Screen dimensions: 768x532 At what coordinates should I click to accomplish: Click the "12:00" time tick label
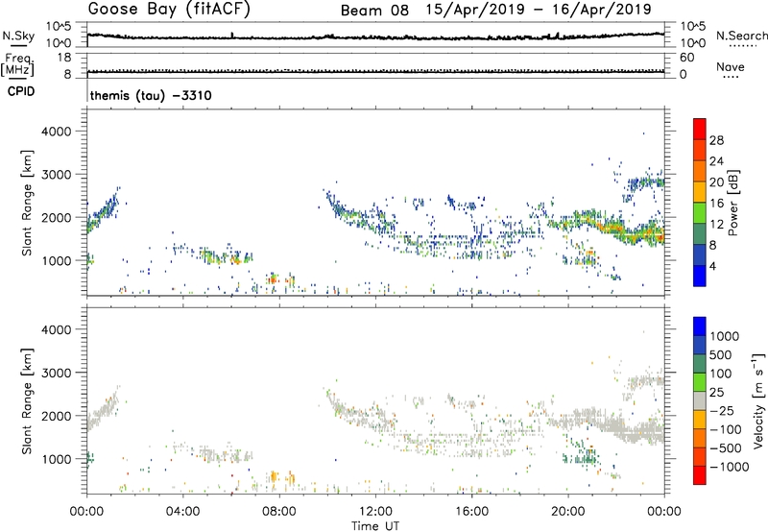click(x=375, y=512)
